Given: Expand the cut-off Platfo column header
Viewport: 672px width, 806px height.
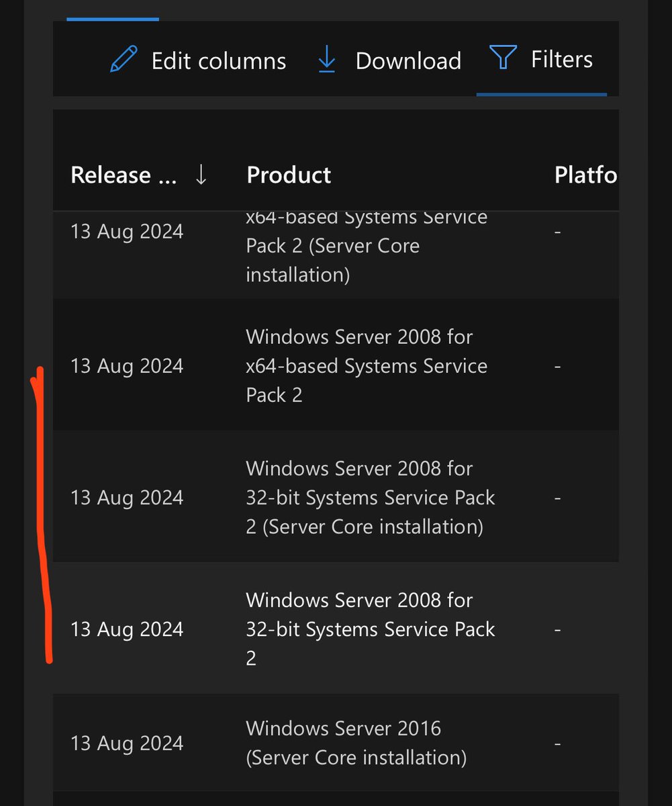Looking at the screenshot, I should (x=585, y=175).
